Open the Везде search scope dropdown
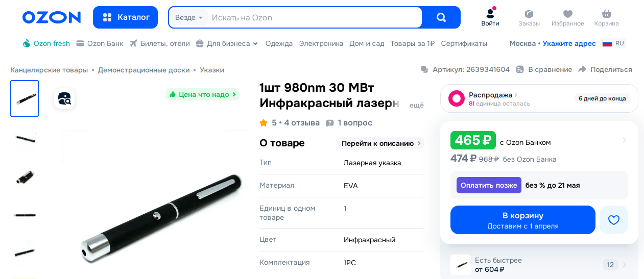 click(189, 17)
